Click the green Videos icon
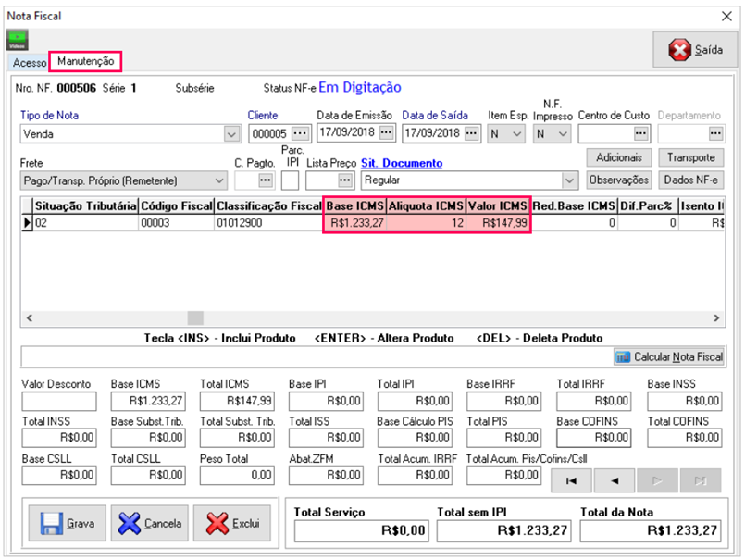The width and height of the screenshot is (745, 560). [17, 40]
